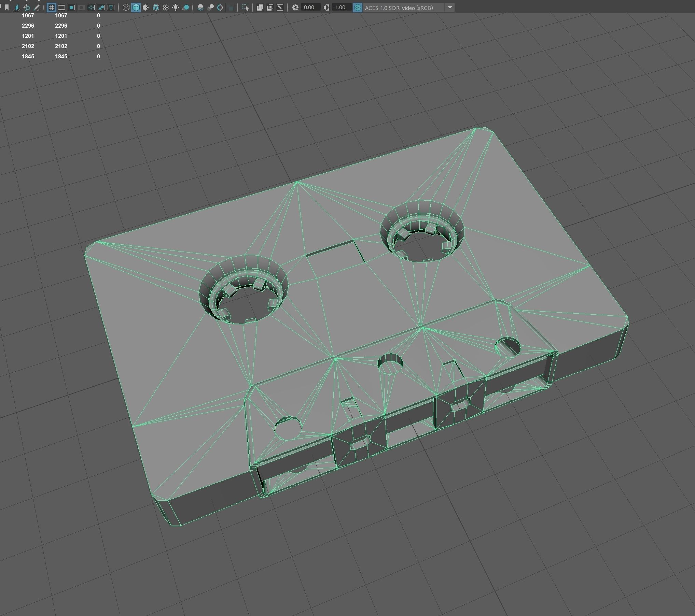
Task: Select the Grease Pencil tool
Action: click(x=37, y=7)
